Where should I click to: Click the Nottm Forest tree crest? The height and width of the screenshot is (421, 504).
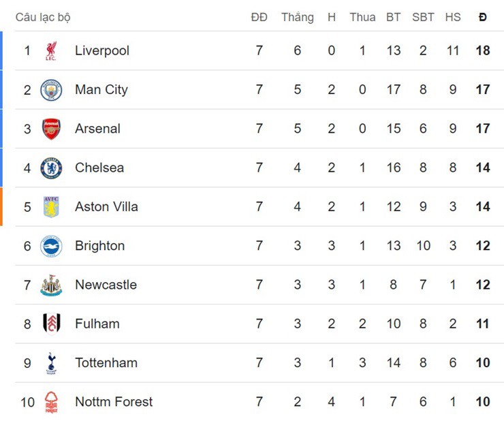pyautogui.click(x=51, y=402)
